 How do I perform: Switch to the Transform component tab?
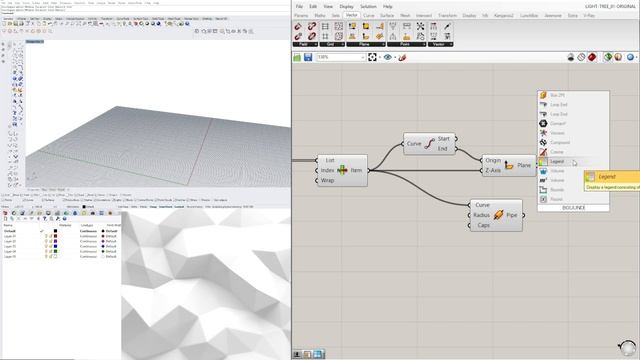pos(447,16)
